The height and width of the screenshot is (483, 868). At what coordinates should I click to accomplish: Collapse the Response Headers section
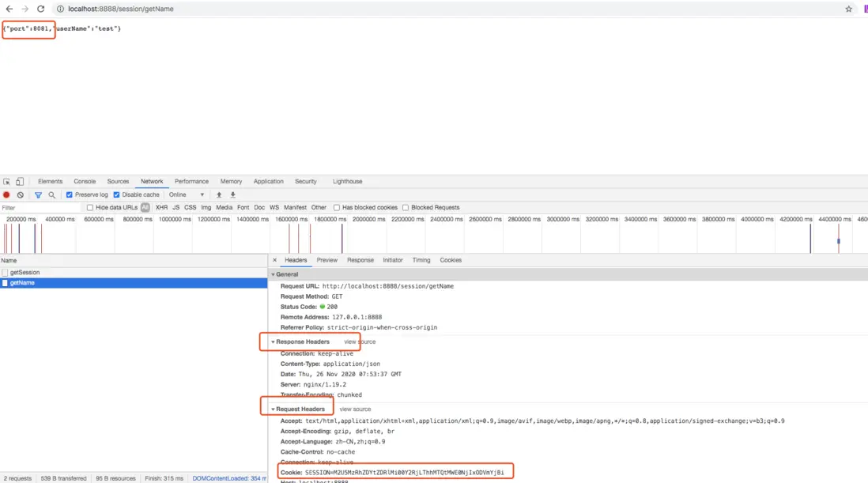coord(273,342)
